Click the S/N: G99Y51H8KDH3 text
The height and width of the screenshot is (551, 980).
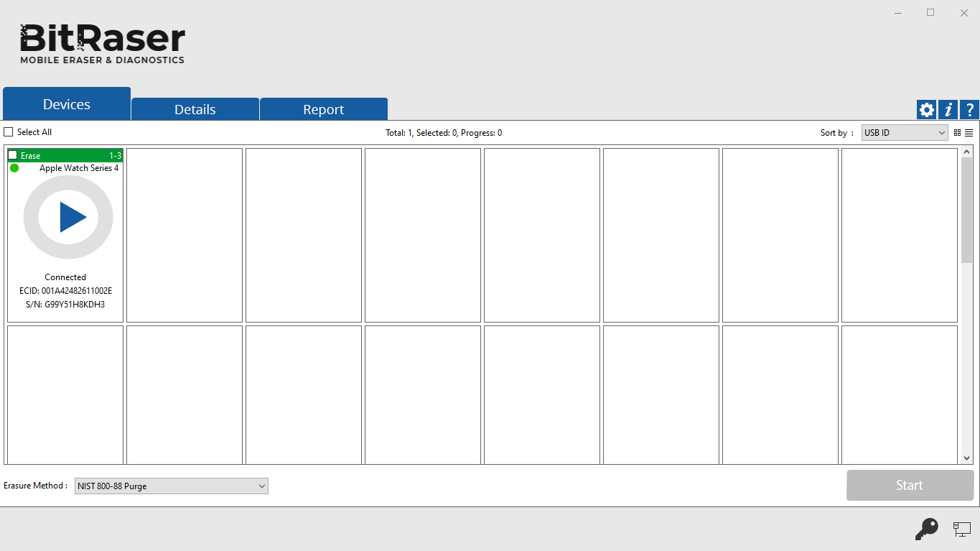click(x=65, y=305)
